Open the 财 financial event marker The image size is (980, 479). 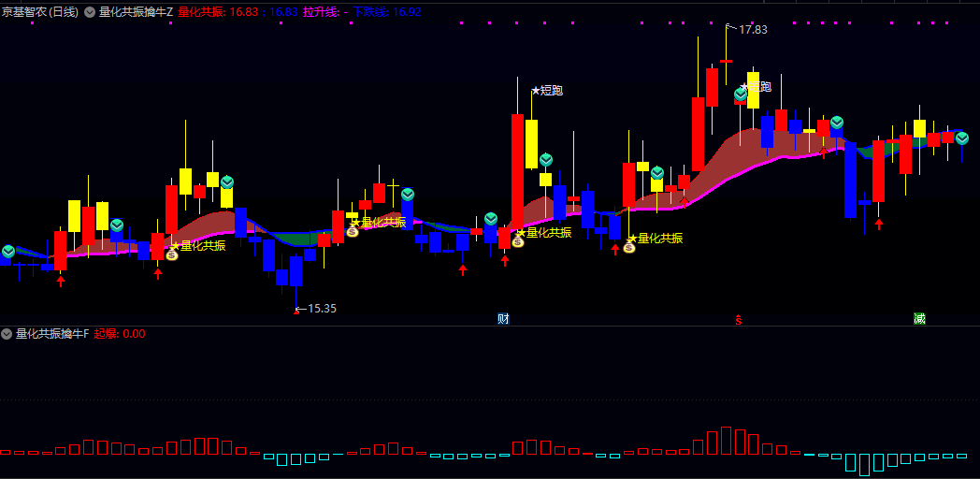pyautogui.click(x=503, y=319)
